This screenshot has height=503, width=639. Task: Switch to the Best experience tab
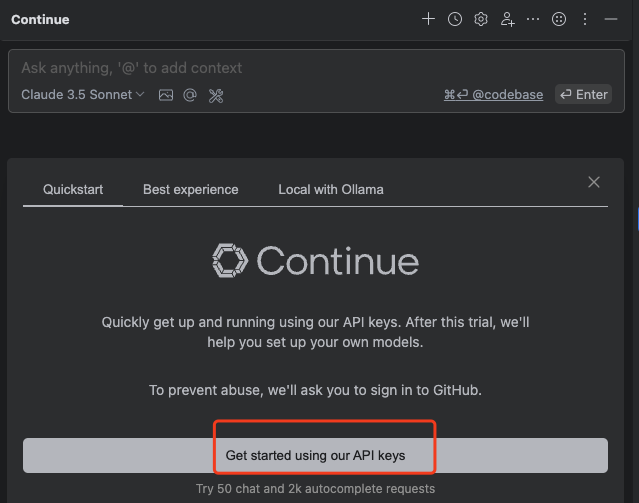click(x=191, y=190)
